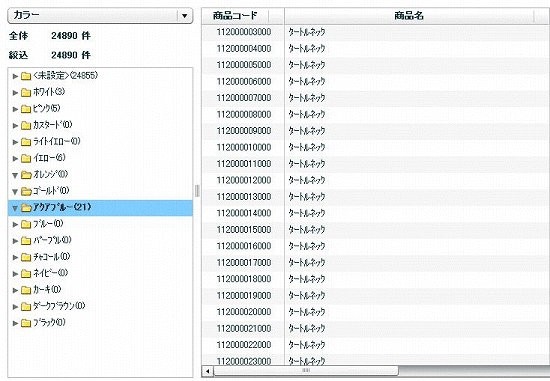This screenshot has width=550, height=381.
Task: Click the ダークブラウン folder icon
Action: point(26,307)
